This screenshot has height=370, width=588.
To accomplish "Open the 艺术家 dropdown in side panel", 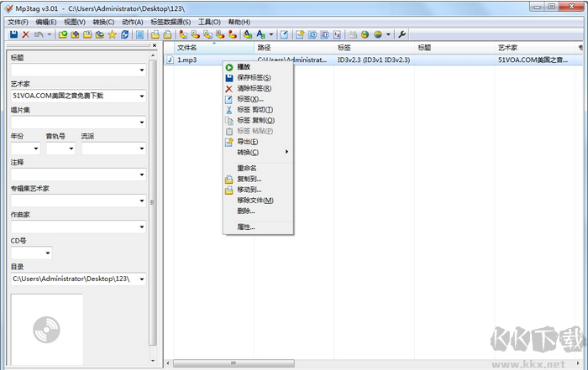I will tap(141, 96).
